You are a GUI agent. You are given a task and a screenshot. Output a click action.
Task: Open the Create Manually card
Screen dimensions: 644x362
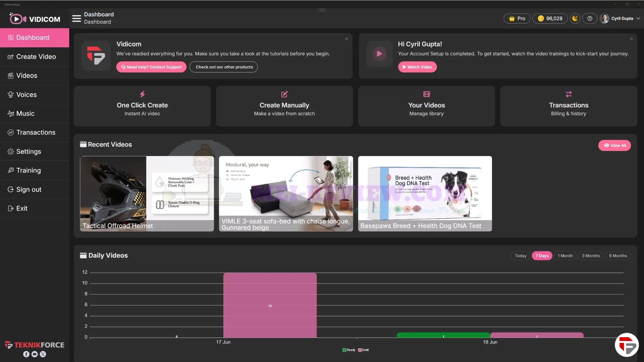[x=284, y=106]
